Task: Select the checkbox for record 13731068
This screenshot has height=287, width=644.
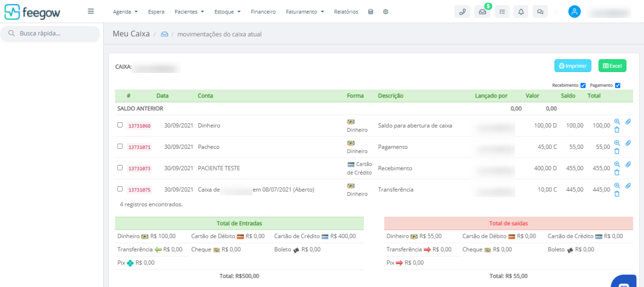Action: click(120, 125)
